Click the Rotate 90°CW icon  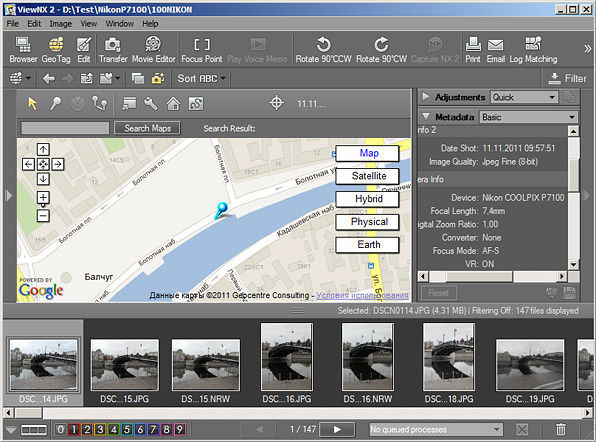[x=381, y=44]
